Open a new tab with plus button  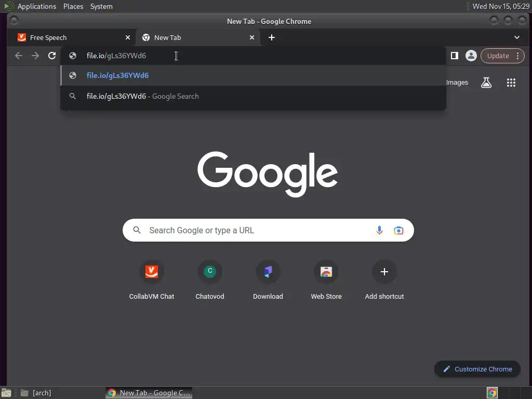[272, 37]
